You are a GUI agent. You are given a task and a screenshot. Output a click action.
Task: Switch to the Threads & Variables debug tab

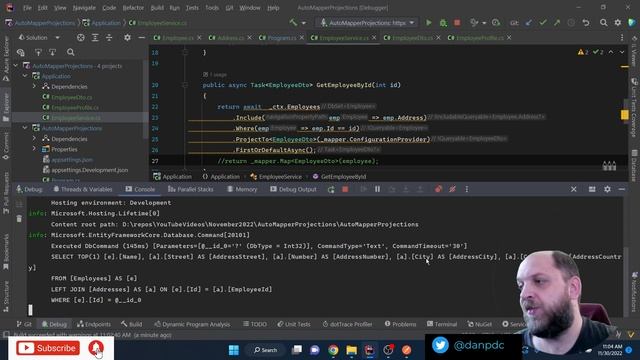point(83,189)
